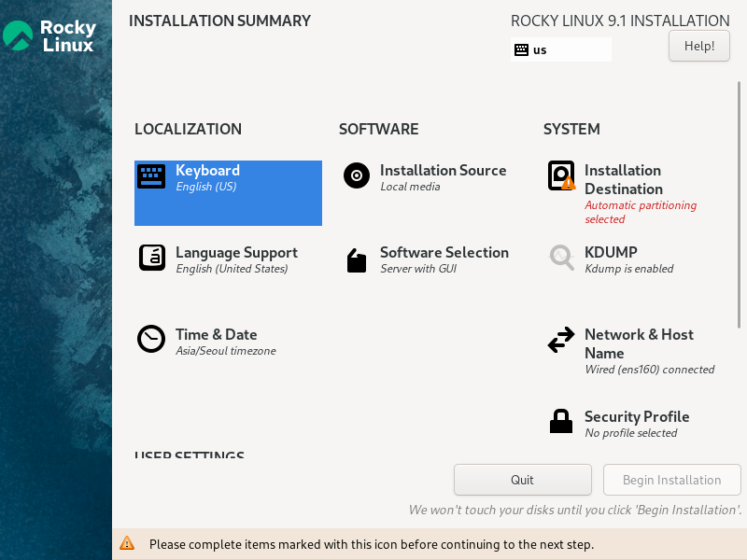Open Security Profile title
The image size is (747, 560).
[x=637, y=416]
